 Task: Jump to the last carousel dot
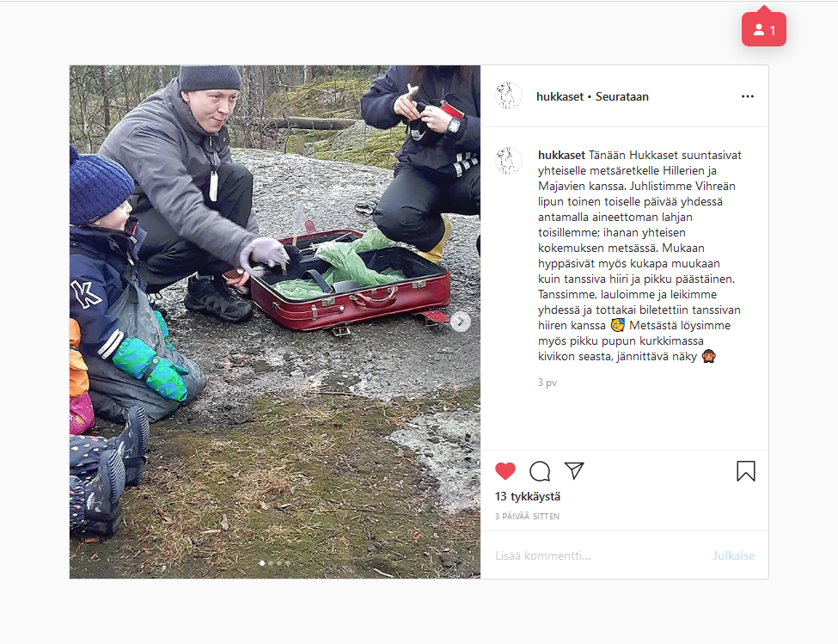[x=288, y=563]
